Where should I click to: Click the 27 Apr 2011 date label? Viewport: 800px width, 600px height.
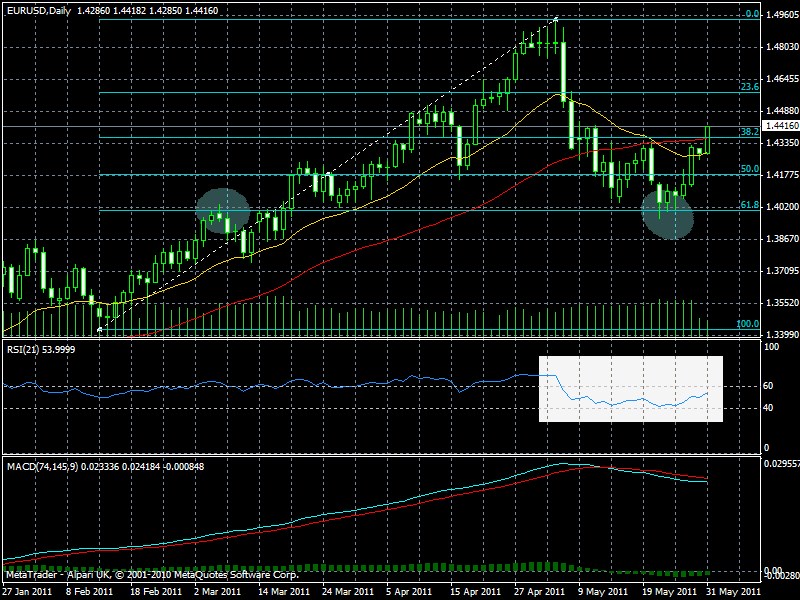click(540, 592)
